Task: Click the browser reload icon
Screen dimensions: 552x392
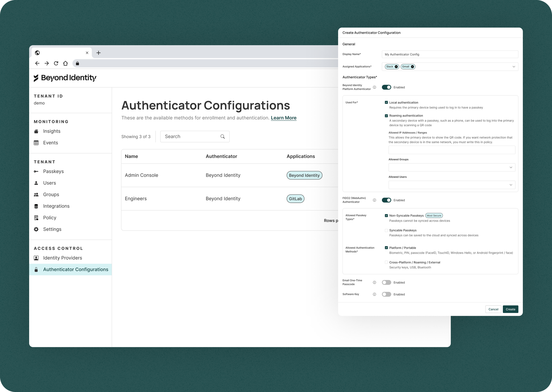Action: point(56,63)
